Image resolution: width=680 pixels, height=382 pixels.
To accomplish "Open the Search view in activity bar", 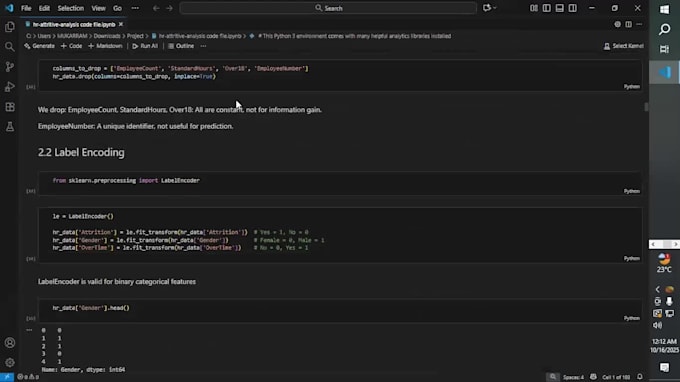I will coord(10,47).
